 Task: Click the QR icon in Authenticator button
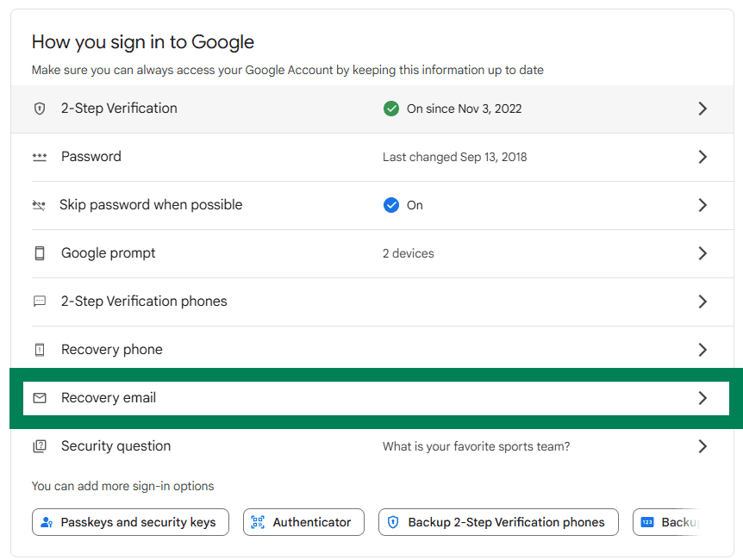coord(258,522)
